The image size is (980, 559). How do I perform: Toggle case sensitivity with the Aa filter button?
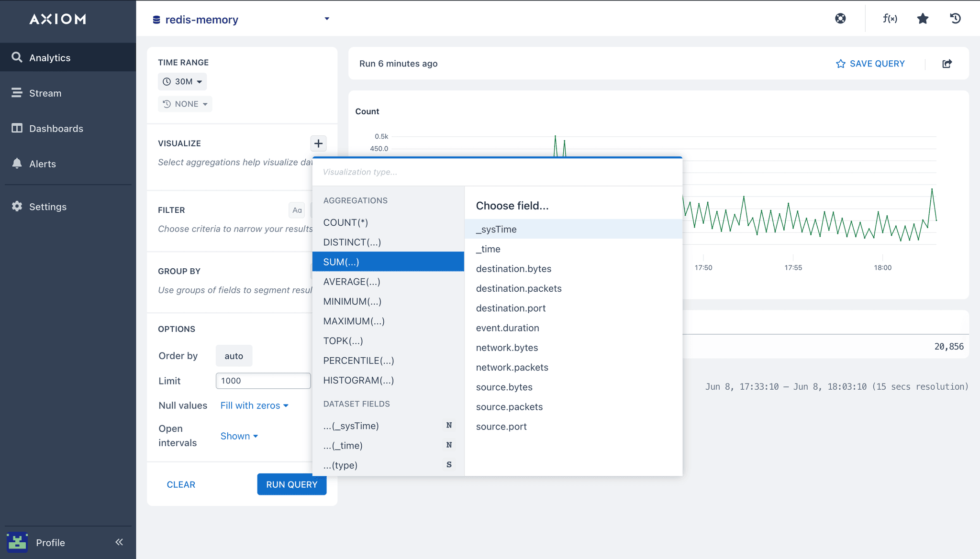[297, 210]
